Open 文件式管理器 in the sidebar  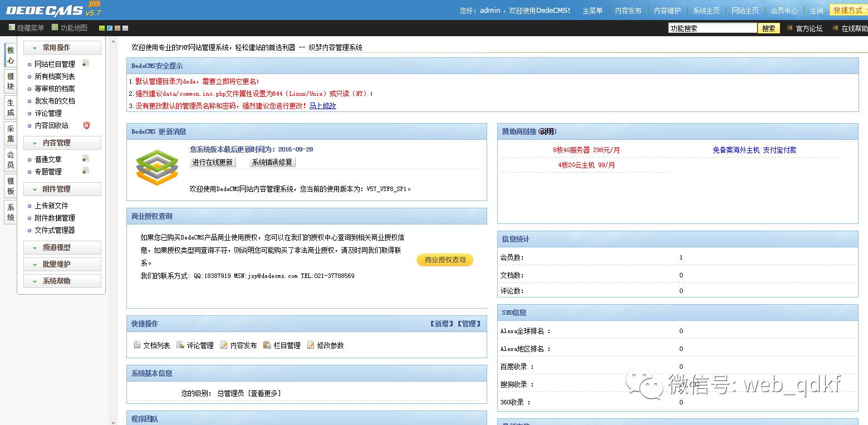pos(55,230)
